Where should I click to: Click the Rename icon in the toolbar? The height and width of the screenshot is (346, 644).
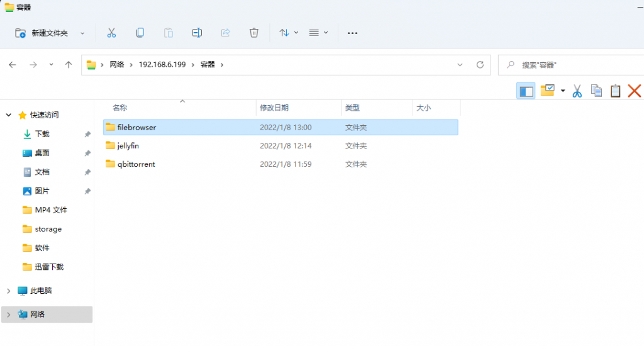tap(197, 33)
